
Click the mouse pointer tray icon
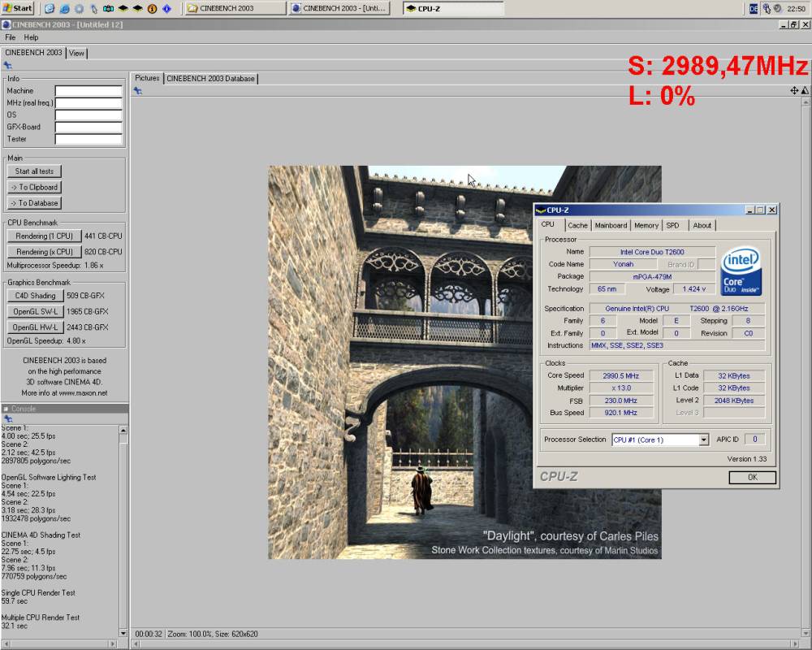(x=767, y=8)
